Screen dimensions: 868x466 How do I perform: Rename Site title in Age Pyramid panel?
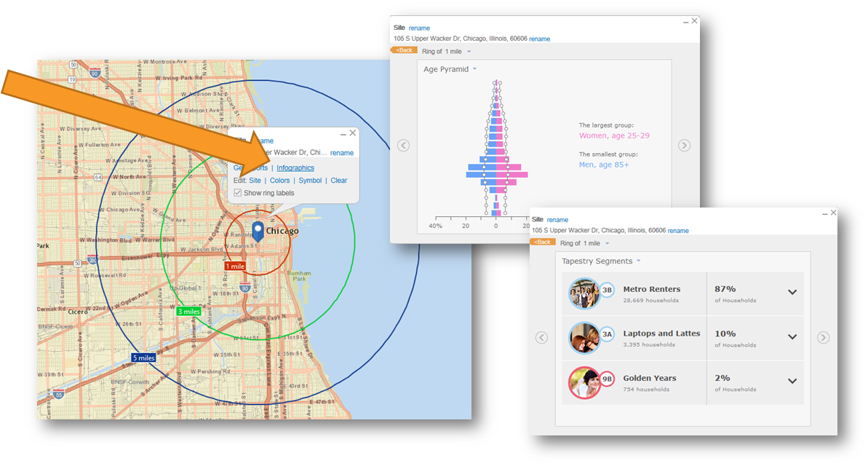(419, 28)
